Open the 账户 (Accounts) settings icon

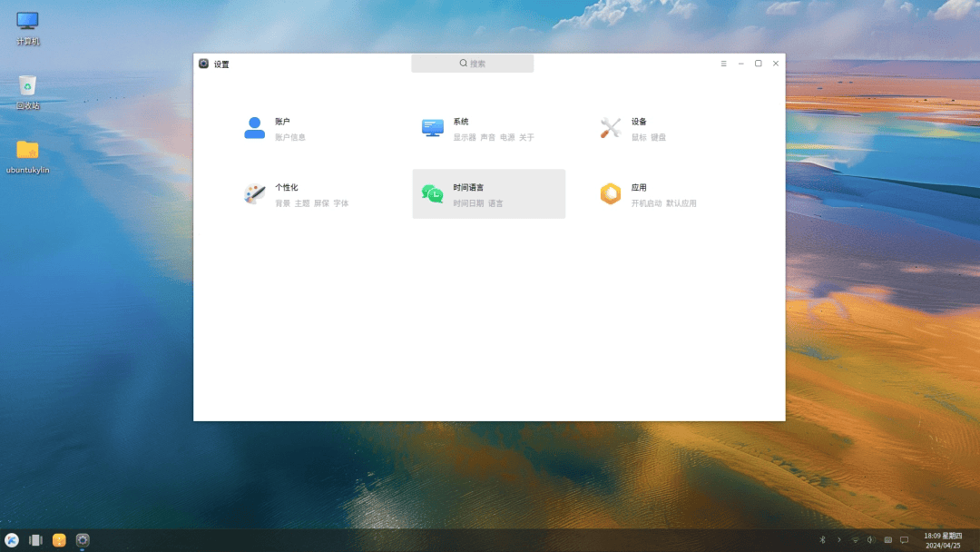(x=254, y=128)
